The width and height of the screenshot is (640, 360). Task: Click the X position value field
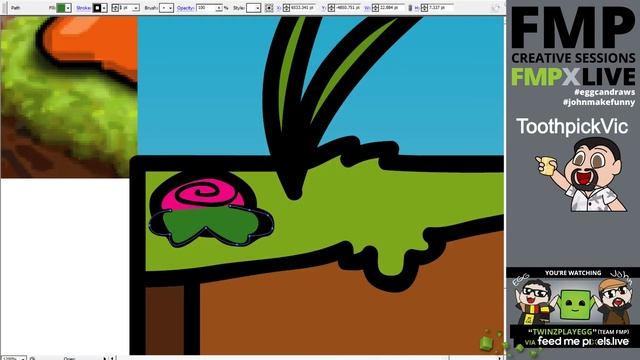tap(304, 8)
